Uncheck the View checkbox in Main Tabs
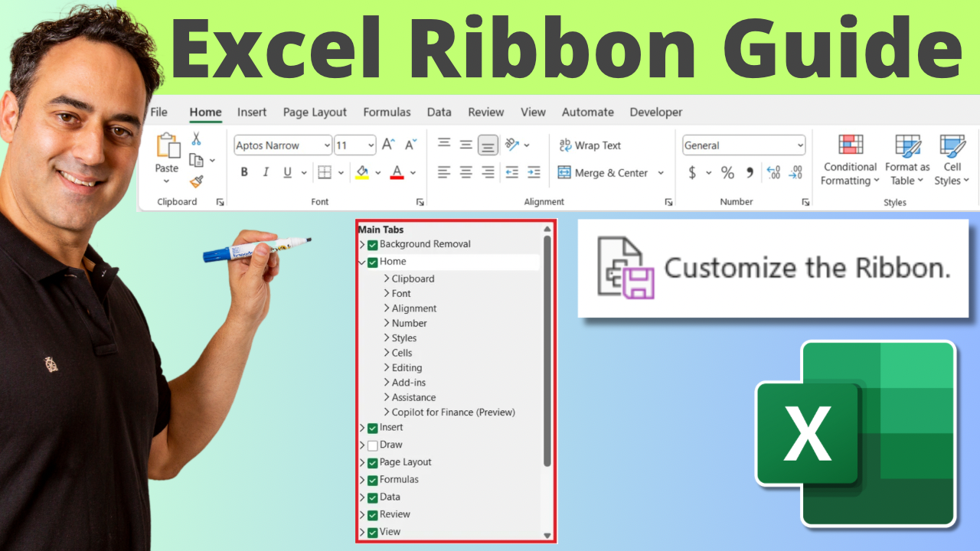This screenshot has width=980, height=551. pyautogui.click(x=373, y=533)
